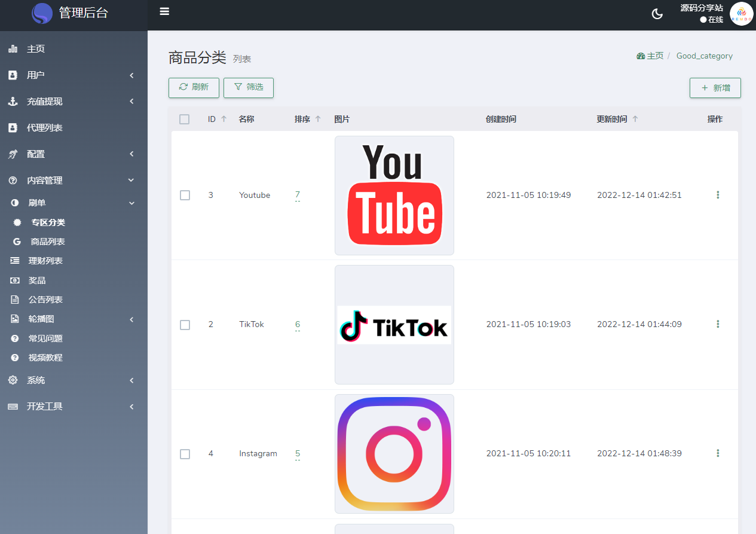
Task: Click the 新增 add button
Action: click(715, 88)
